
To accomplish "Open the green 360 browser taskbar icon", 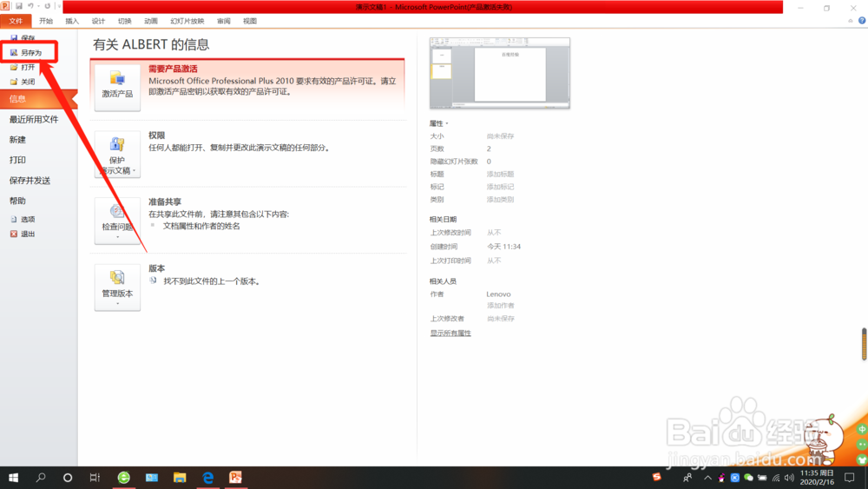I will (x=123, y=478).
